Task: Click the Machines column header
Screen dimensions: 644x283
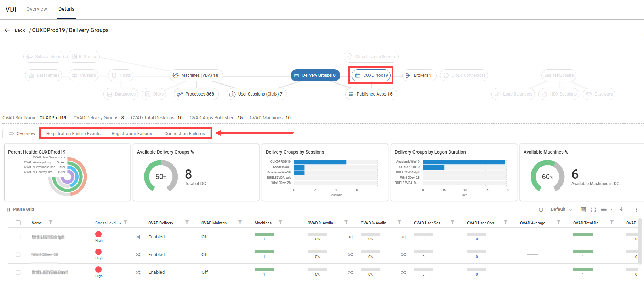Action: 263,223
